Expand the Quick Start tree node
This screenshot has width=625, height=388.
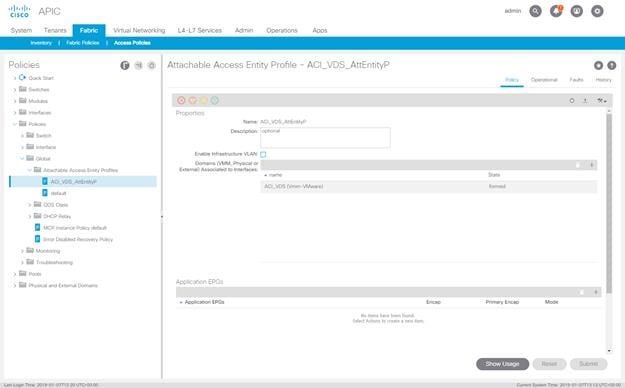coord(15,78)
